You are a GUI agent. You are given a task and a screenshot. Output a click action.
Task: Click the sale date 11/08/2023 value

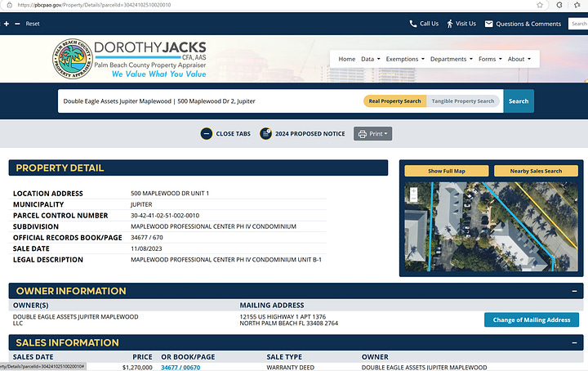pos(146,248)
